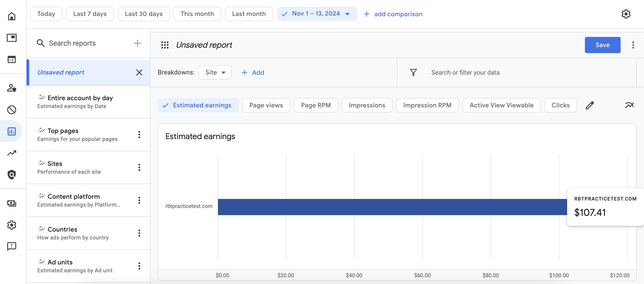Expand the Site breakdown dropdown
Viewport: 644px width, 284px height.
tap(215, 73)
